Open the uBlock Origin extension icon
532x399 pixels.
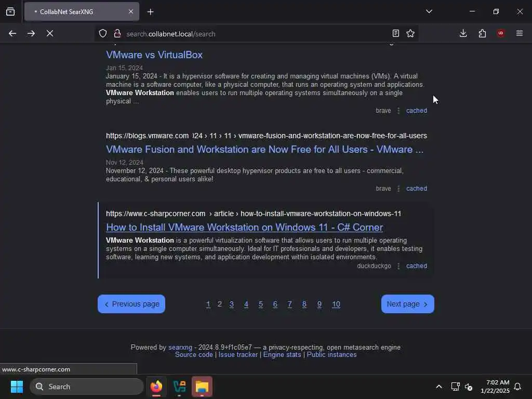(501, 33)
